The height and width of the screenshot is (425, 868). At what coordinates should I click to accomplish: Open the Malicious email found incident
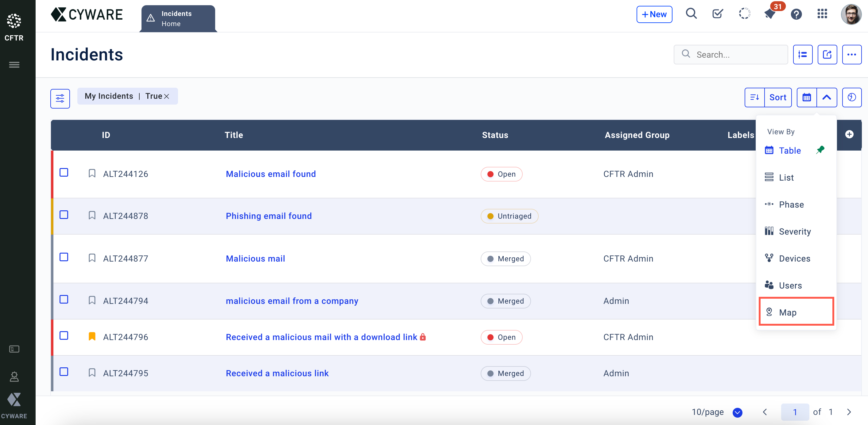tap(271, 174)
